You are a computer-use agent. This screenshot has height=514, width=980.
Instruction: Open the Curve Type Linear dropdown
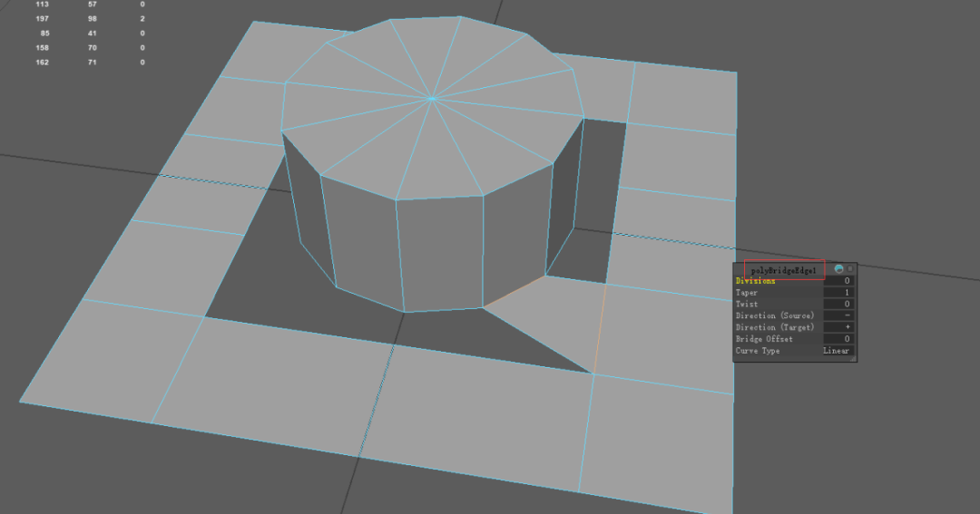click(x=838, y=351)
